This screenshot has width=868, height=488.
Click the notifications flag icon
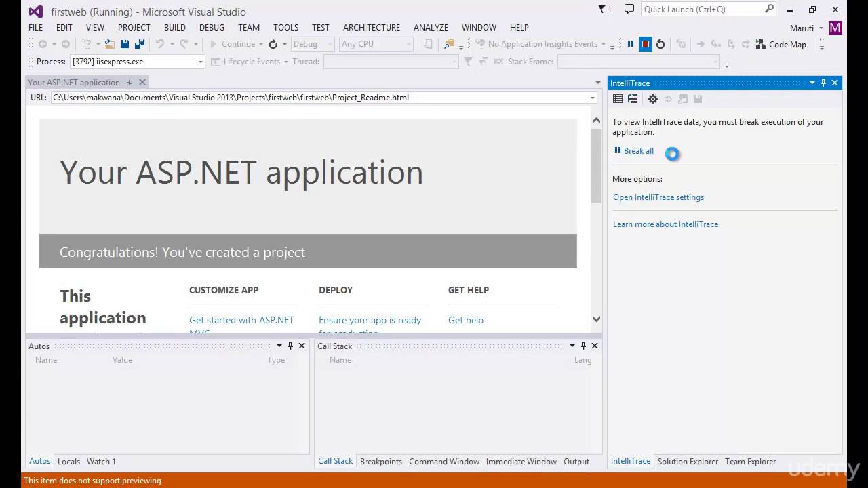tap(605, 9)
